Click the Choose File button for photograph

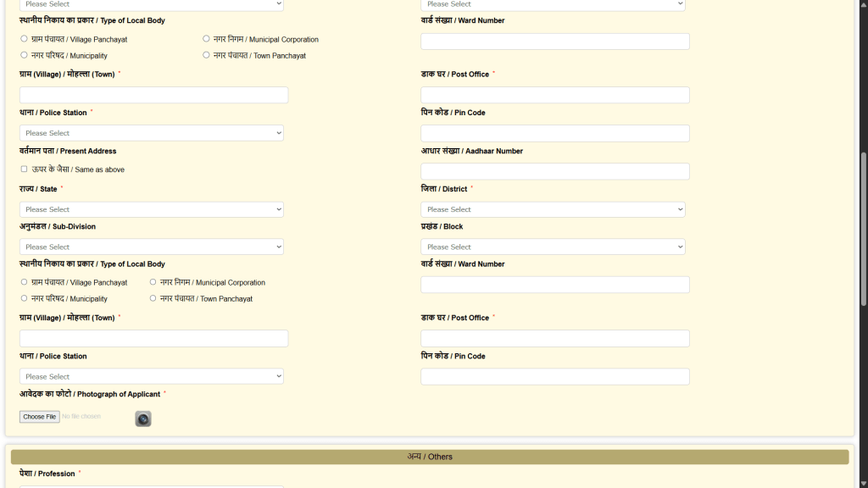(x=39, y=417)
